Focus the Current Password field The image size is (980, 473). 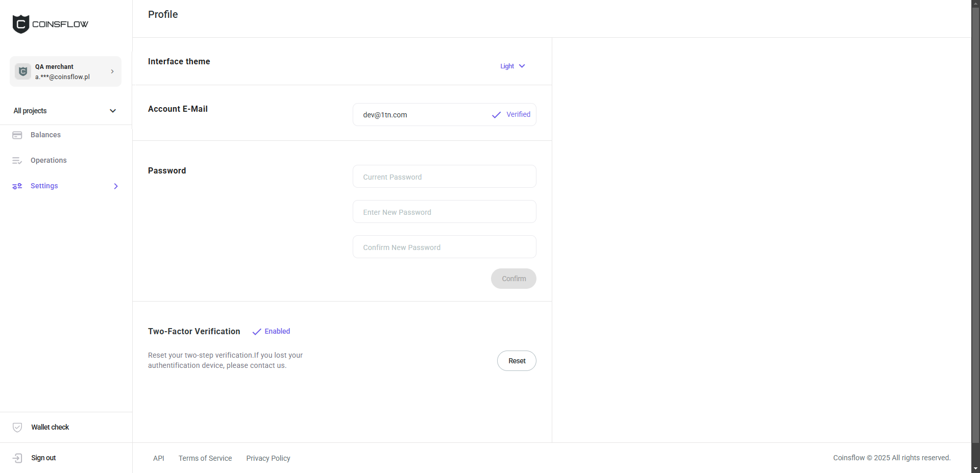point(444,177)
